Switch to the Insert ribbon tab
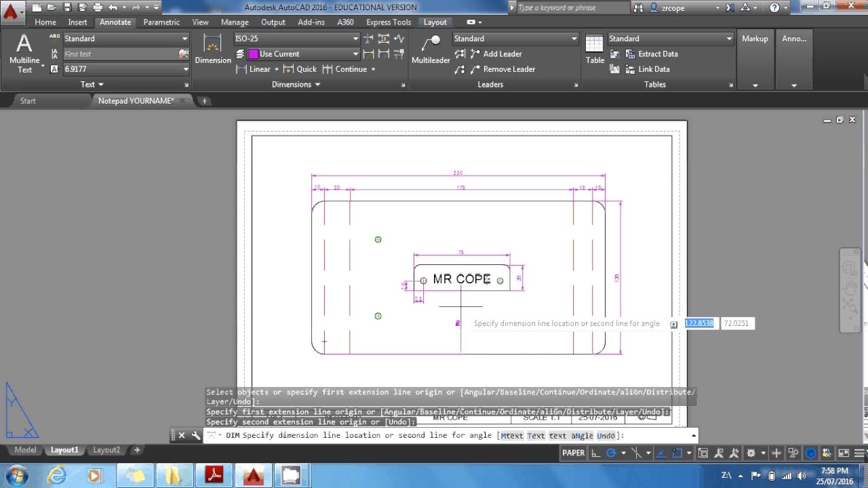 point(77,22)
